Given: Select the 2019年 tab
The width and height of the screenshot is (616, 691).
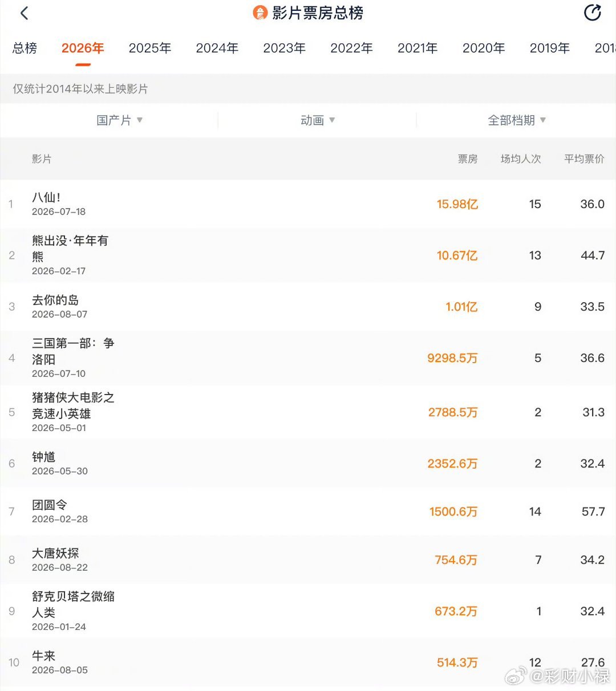Looking at the screenshot, I should pyautogui.click(x=550, y=48).
